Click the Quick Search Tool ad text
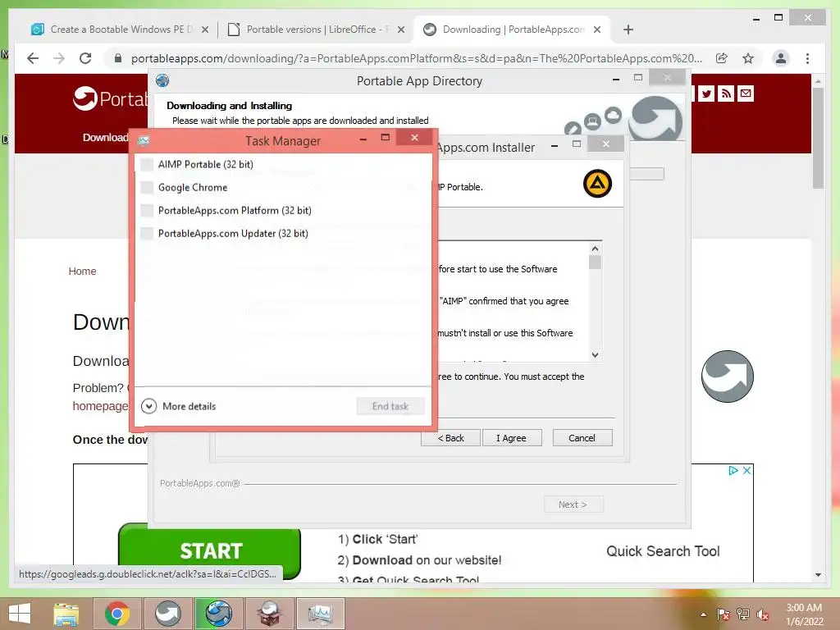This screenshot has height=630, width=840. [663, 551]
